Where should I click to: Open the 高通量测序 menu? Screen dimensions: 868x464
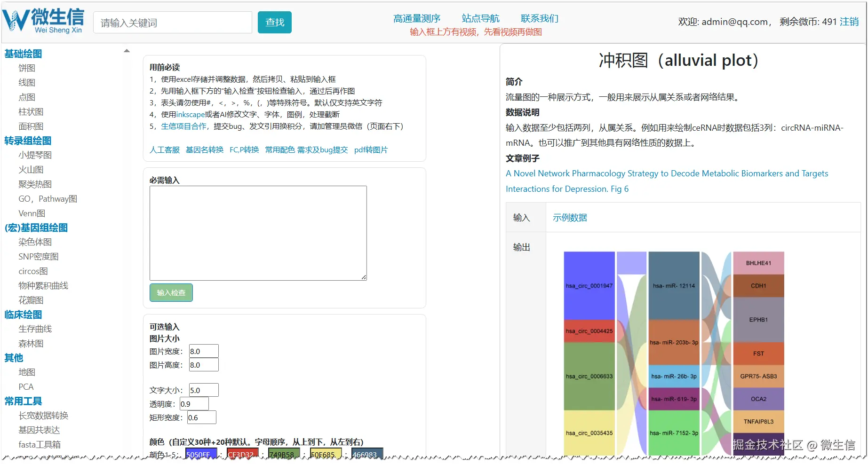417,18
